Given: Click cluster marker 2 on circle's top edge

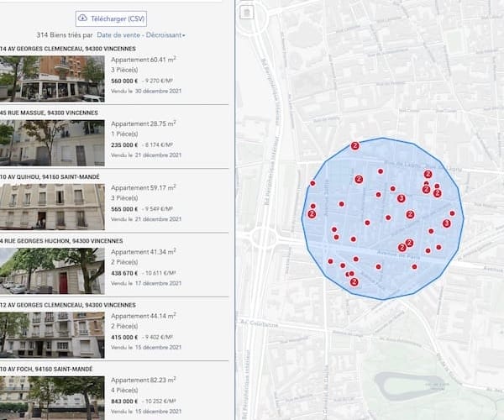Looking at the screenshot, I should coord(354,146).
